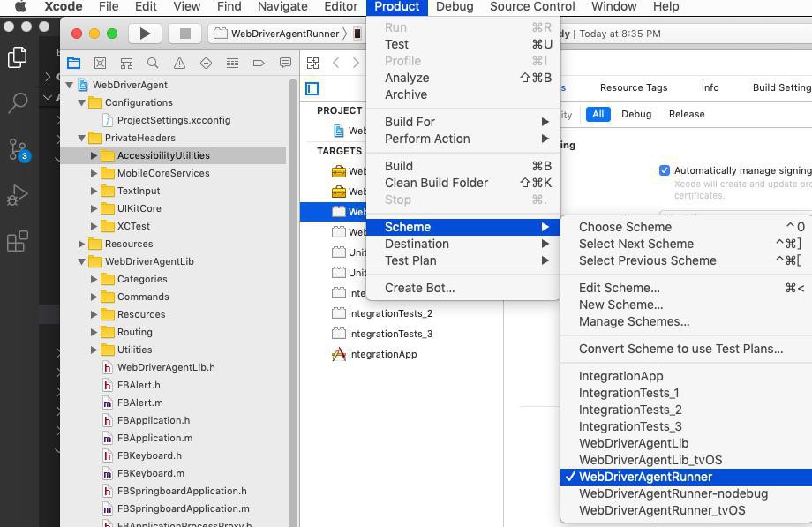Screen dimensions: 812x527
Task: Go back with the editor back arrow
Action: tap(336, 64)
